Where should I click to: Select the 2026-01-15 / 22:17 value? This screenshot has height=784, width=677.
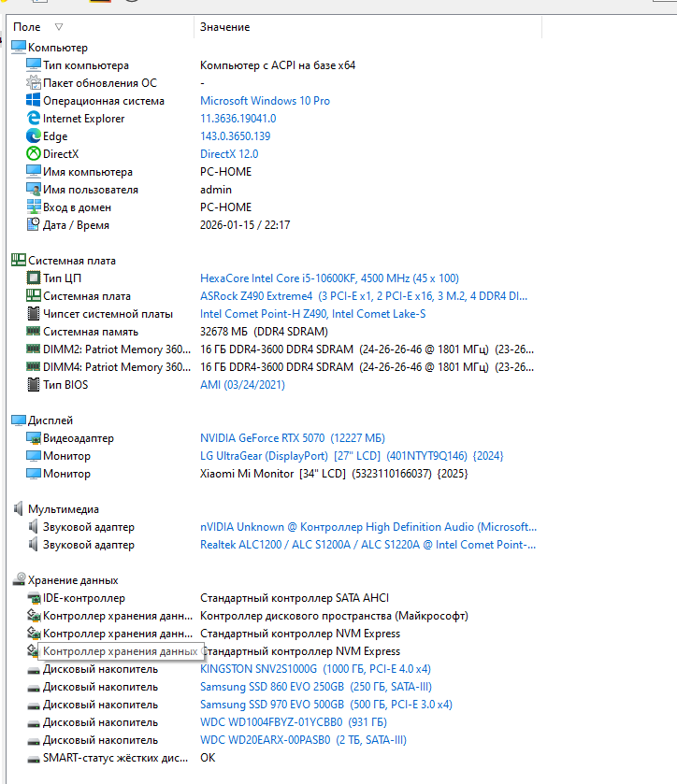pos(245,225)
